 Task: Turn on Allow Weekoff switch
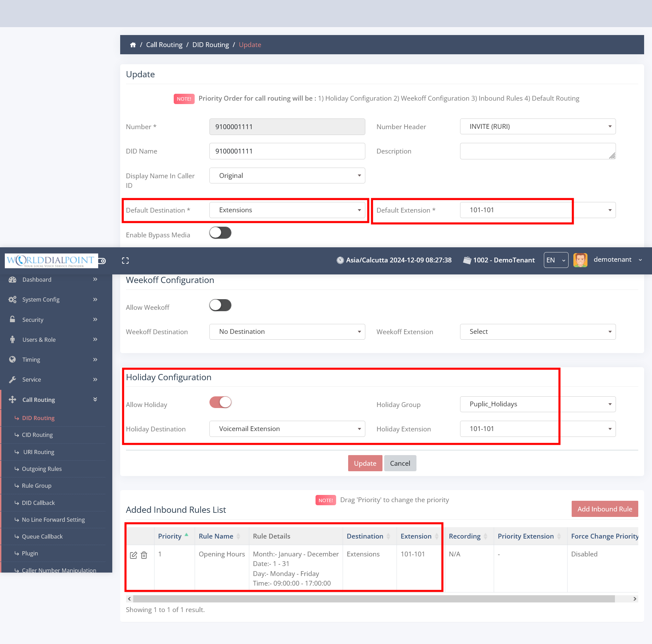tap(220, 305)
